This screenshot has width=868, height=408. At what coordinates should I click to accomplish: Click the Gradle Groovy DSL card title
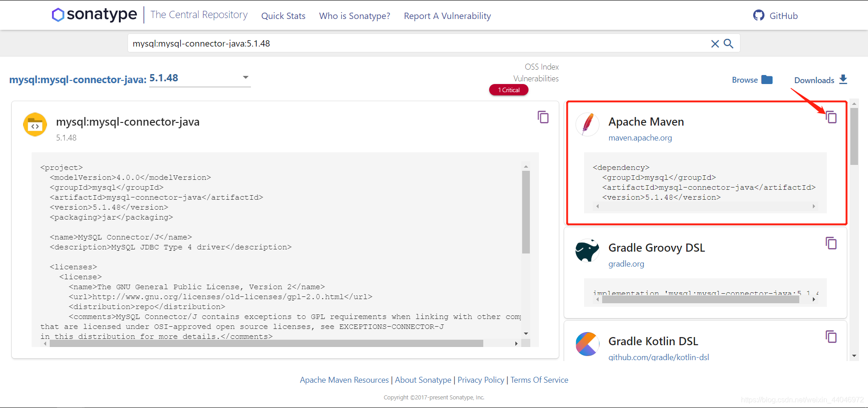tap(656, 248)
